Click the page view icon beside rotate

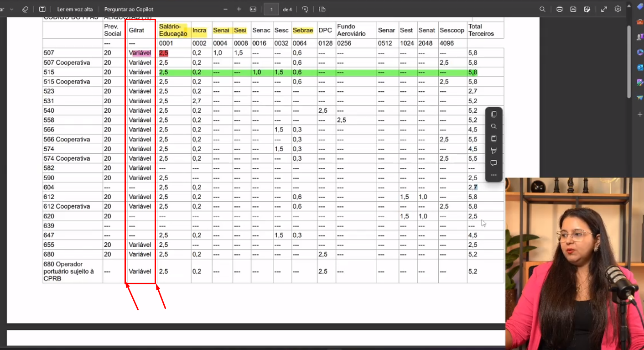(x=322, y=9)
